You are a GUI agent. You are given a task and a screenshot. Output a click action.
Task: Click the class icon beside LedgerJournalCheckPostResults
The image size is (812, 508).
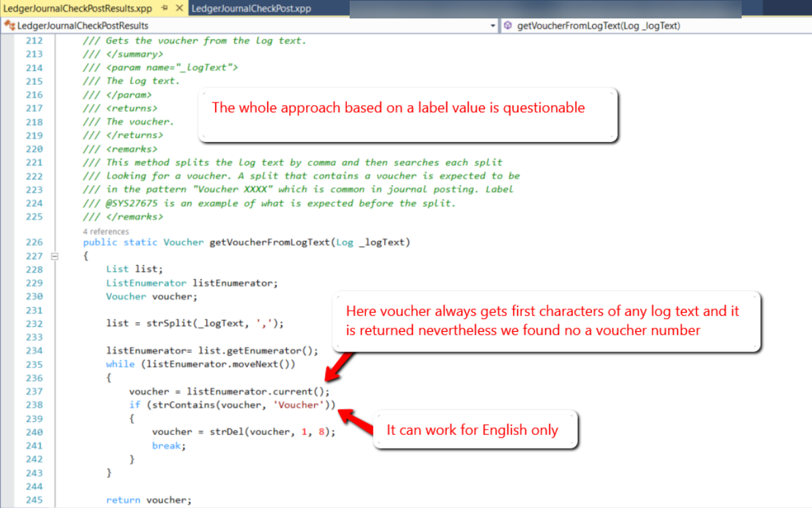point(10,25)
